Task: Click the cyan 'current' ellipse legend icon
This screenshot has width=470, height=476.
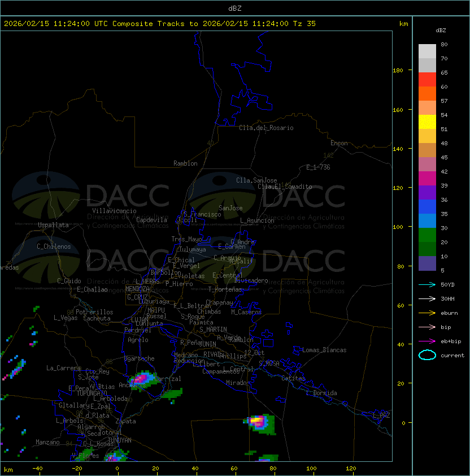Action: (x=427, y=355)
